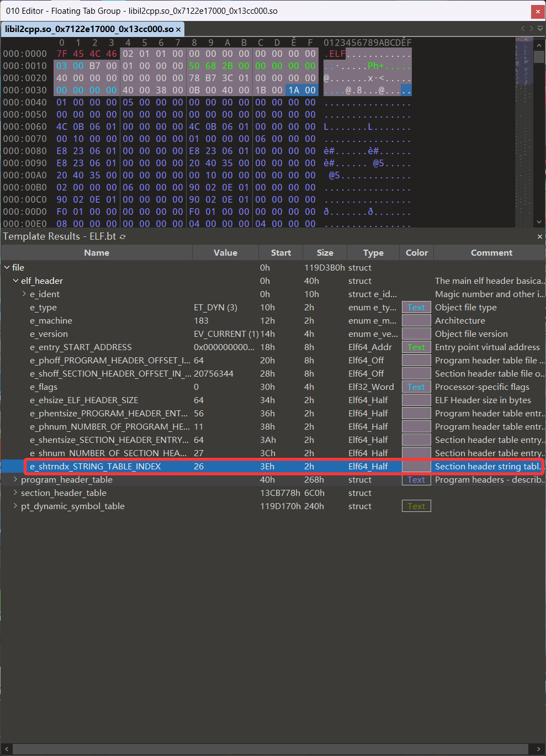Screen dimensions: 546x756
Task: Close the libil2cpp.so file tab
Action: click(178, 29)
